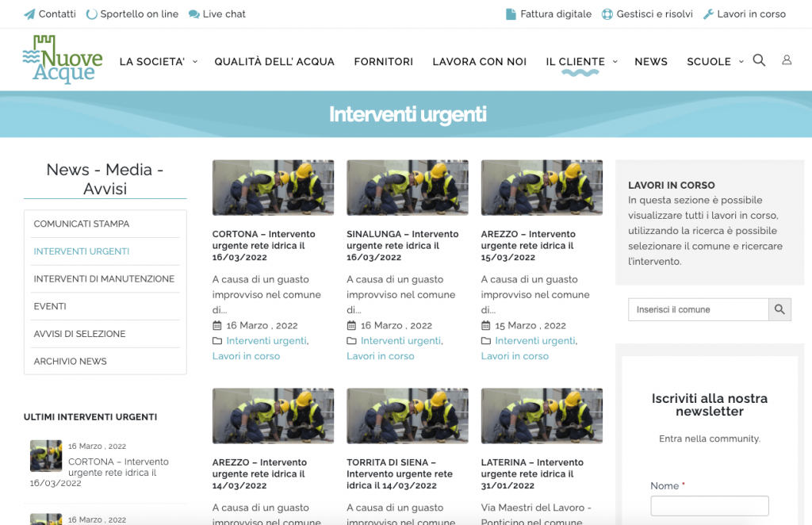This screenshot has width=812, height=525.
Task: Click the Arezzo 14/03/2022 post thumbnail
Action: point(273,416)
